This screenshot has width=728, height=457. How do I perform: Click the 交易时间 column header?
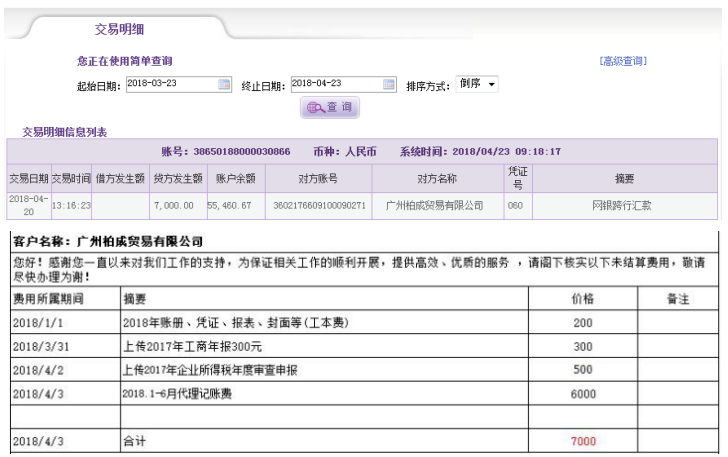[71, 178]
